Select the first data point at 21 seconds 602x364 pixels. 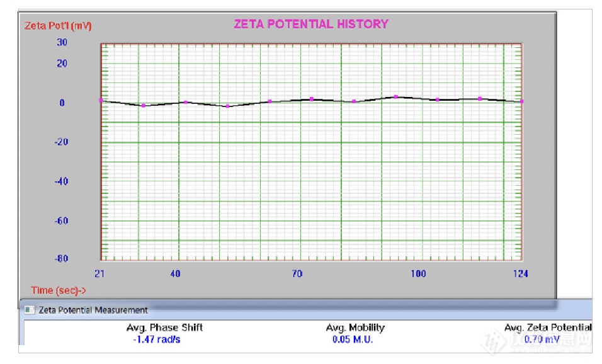101,100
